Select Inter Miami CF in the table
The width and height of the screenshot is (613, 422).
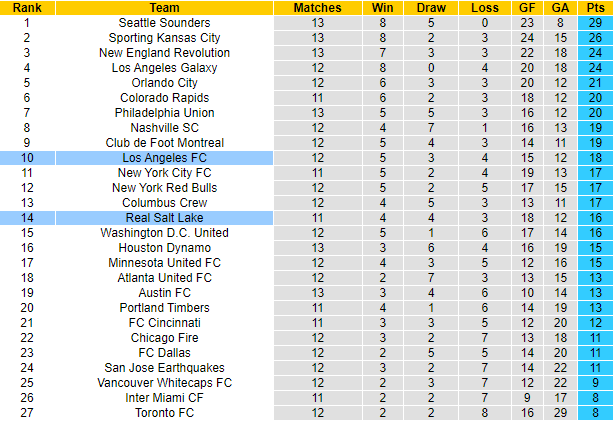pyautogui.click(x=164, y=398)
